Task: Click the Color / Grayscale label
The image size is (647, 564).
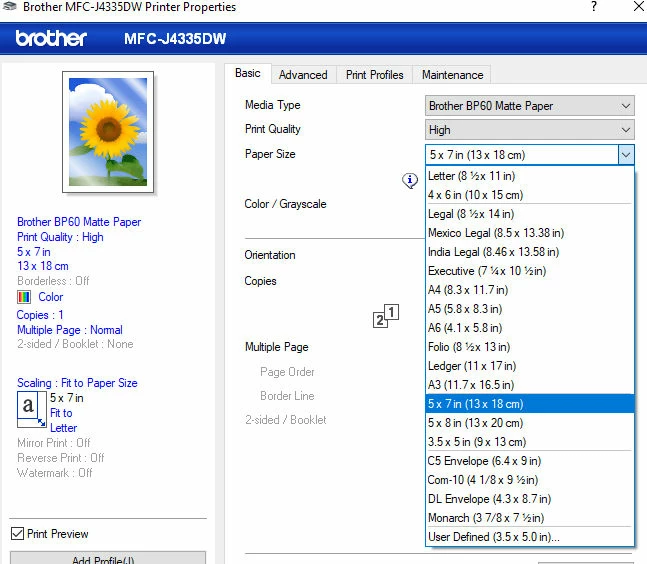Action: pyautogui.click(x=285, y=204)
